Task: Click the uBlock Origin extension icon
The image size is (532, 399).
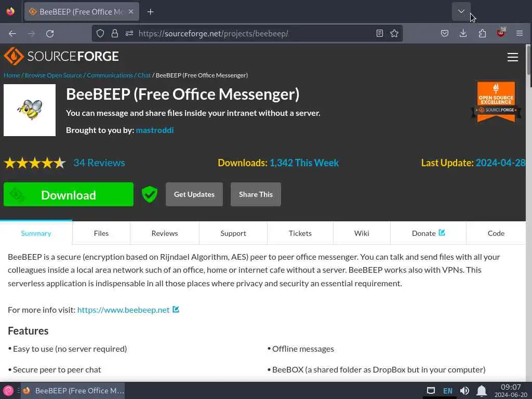Action: [501, 33]
